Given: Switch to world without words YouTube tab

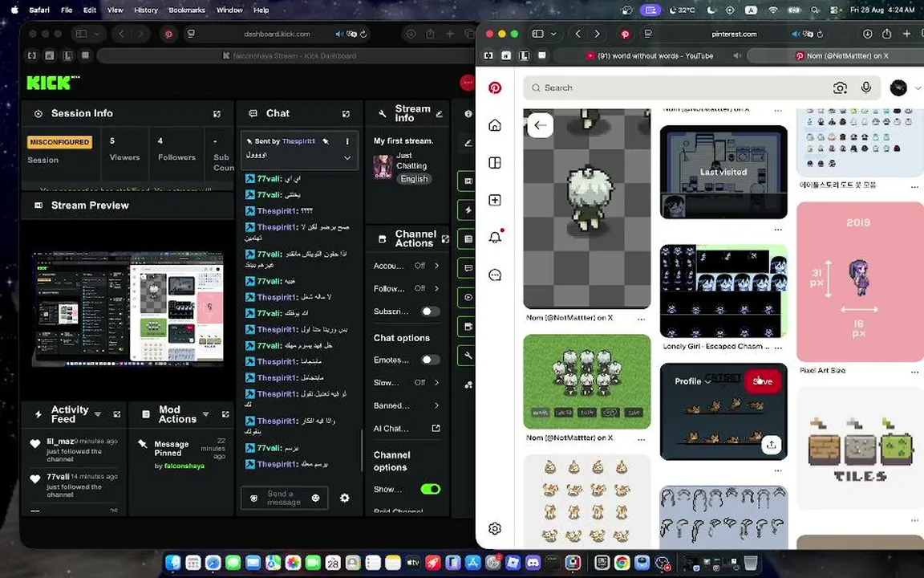Looking at the screenshot, I should (650, 56).
